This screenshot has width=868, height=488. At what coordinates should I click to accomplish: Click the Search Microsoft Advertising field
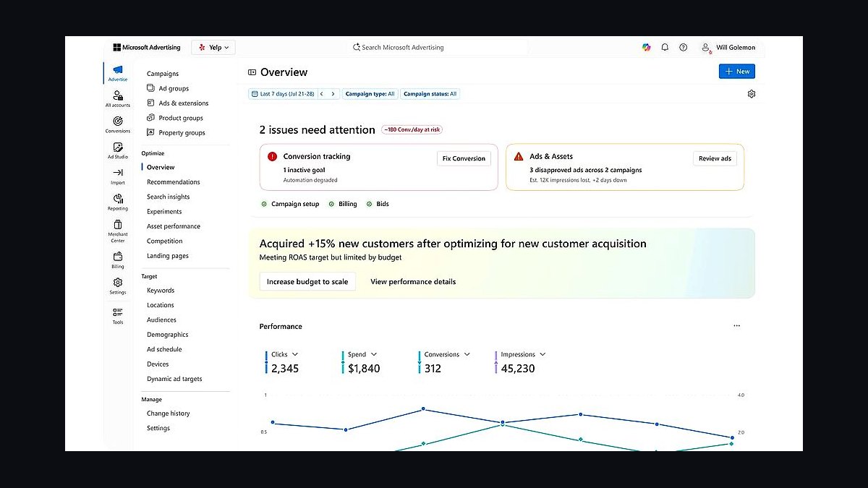(x=438, y=48)
